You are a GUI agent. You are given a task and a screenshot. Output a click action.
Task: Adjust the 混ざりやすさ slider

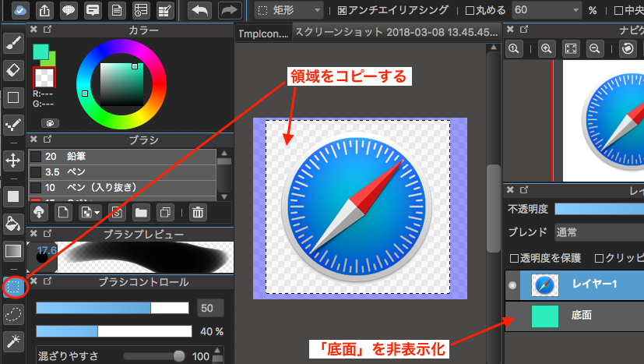[154, 355]
